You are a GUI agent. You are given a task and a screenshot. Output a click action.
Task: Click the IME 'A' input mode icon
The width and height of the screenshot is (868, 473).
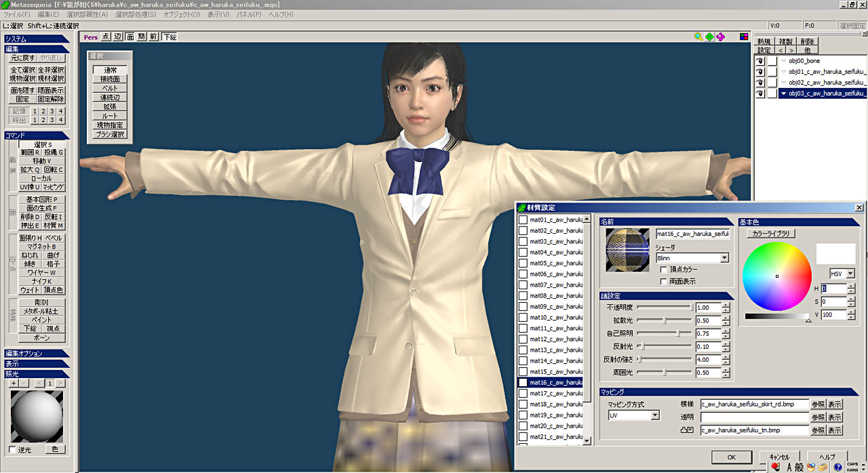(x=789, y=467)
